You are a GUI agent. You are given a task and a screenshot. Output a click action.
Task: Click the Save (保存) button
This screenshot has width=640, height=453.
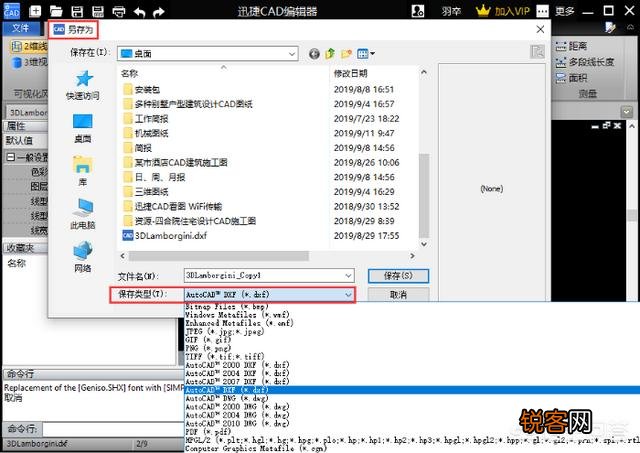click(x=398, y=276)
